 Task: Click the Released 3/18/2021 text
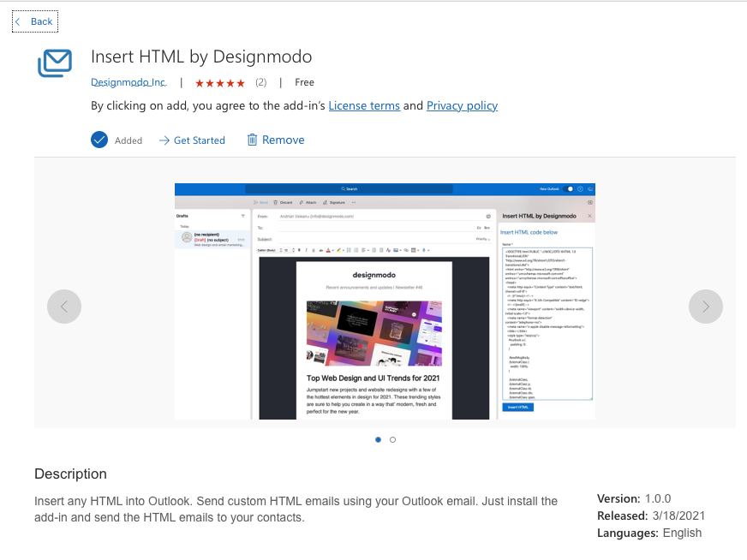pos(651,515)
